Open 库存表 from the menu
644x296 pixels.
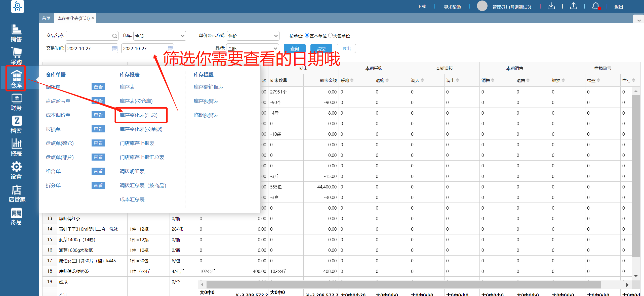click(127, 87)
